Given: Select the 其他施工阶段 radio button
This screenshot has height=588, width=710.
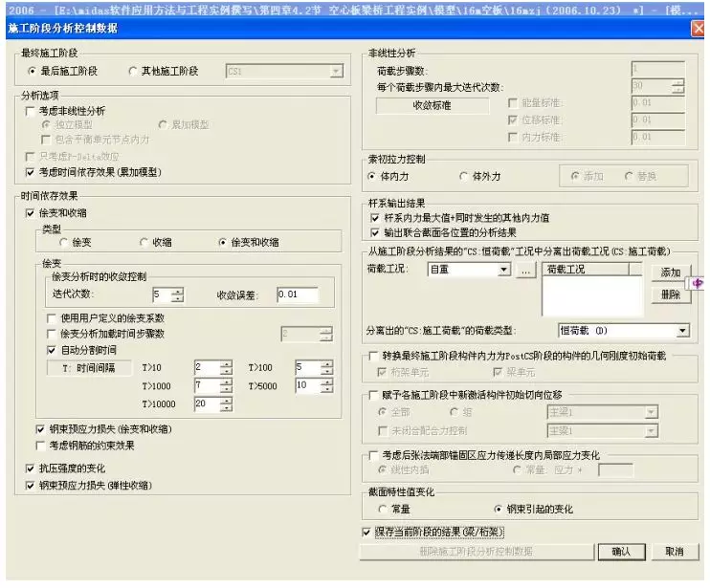Looking at the screenshot, I should coord(133,71).
